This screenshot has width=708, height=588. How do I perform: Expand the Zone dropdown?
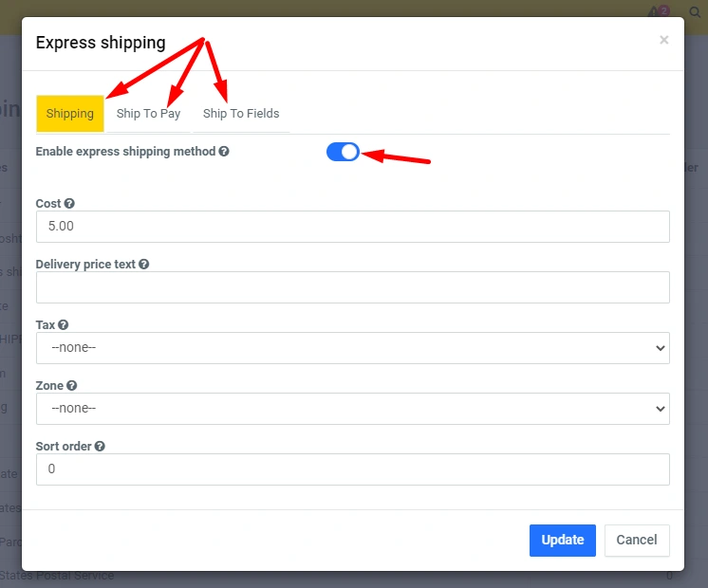point(352,409)
